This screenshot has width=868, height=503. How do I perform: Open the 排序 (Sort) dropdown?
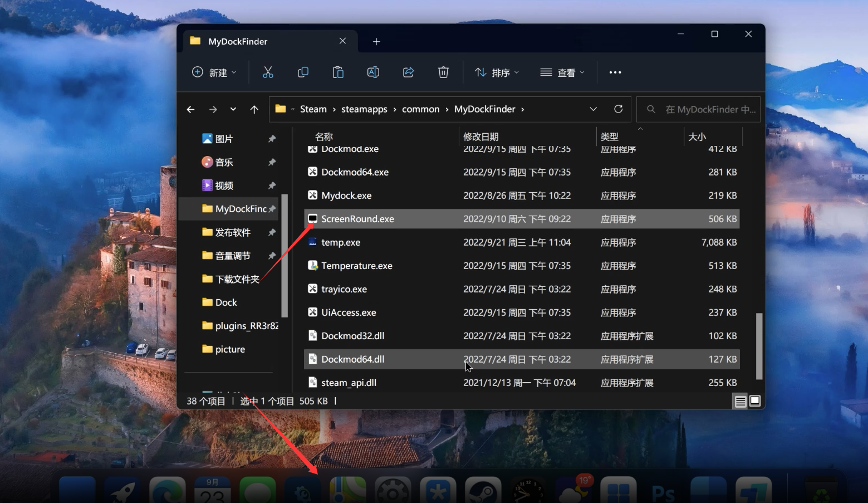[497, 72]
